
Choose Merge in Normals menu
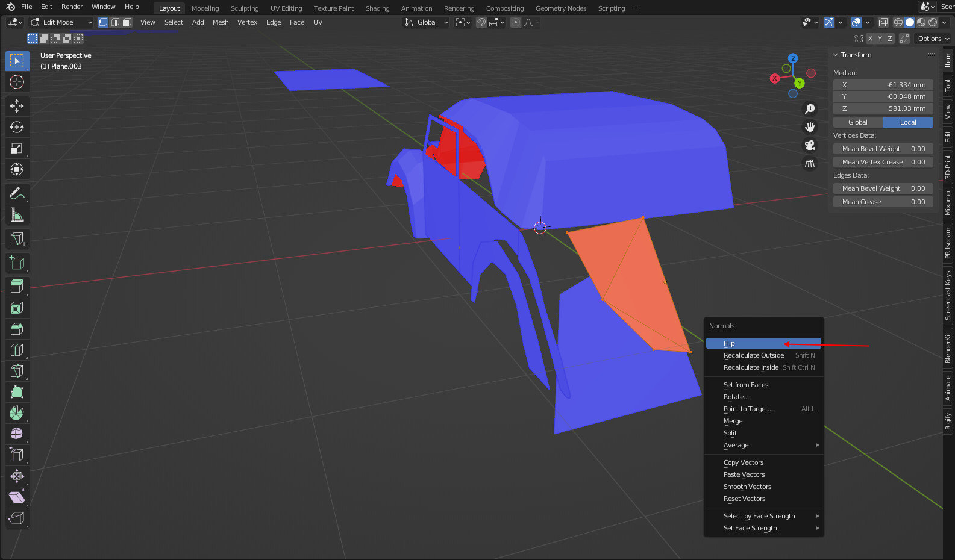[x=763, y=422]
